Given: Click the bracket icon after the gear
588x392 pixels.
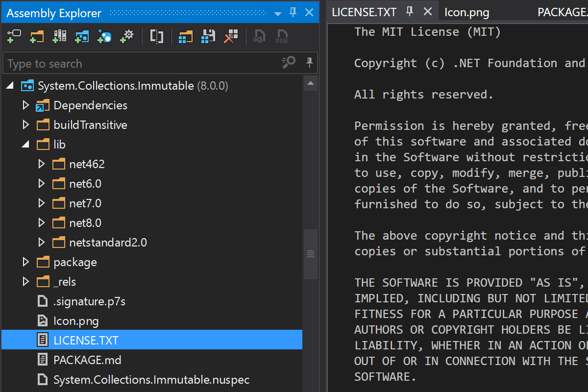Looking at the screenshot, I should point(156,36).
